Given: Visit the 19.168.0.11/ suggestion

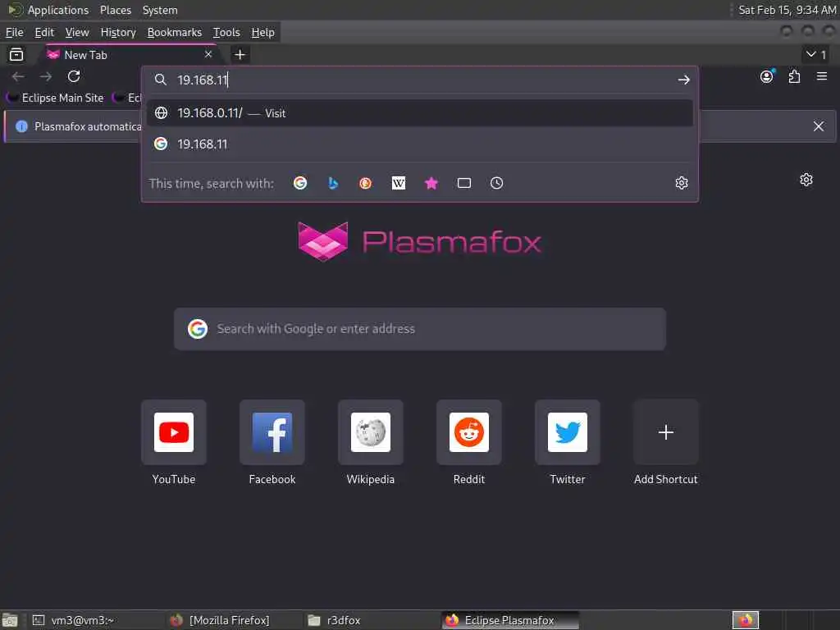Looking at the screenshot, I should (x=419, y=113).
